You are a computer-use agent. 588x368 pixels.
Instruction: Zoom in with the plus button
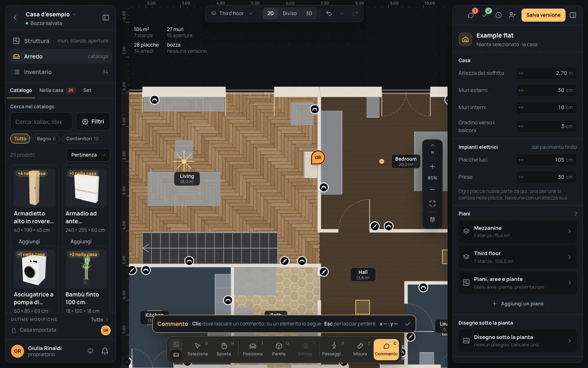point(432,166)
